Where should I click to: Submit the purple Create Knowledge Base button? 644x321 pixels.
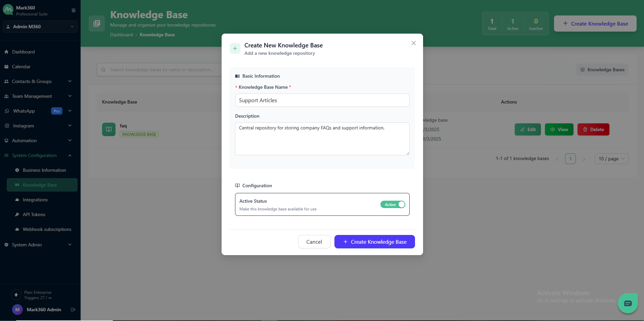click(x=374, y=242)
